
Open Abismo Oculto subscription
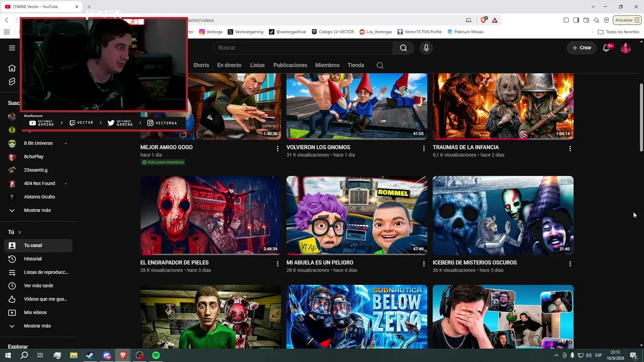click(x=38, y=197)
